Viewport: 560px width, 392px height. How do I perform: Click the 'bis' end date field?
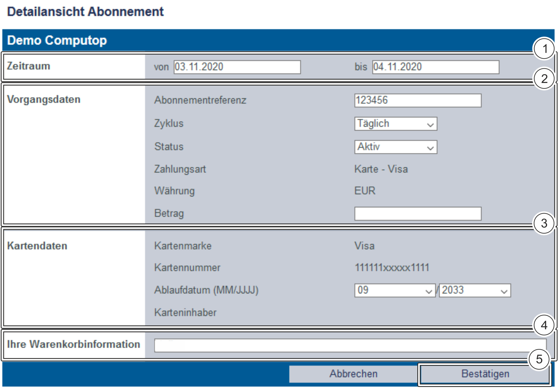[435, 67]
